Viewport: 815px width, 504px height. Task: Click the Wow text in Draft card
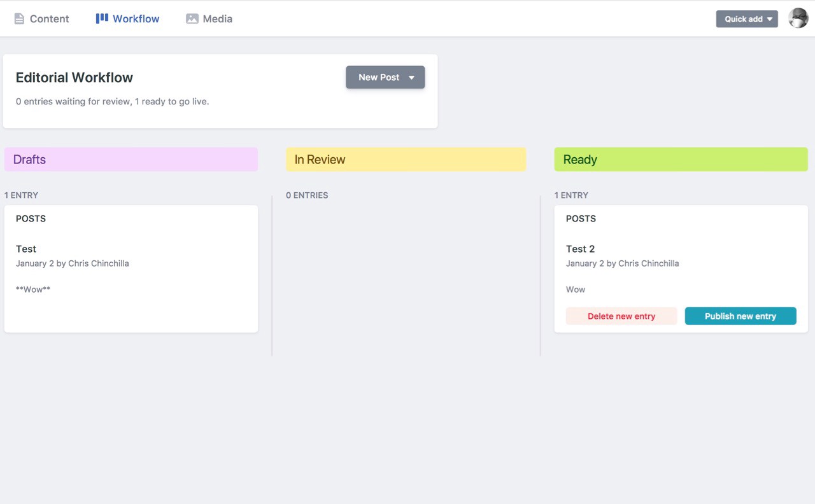(33, 290)
